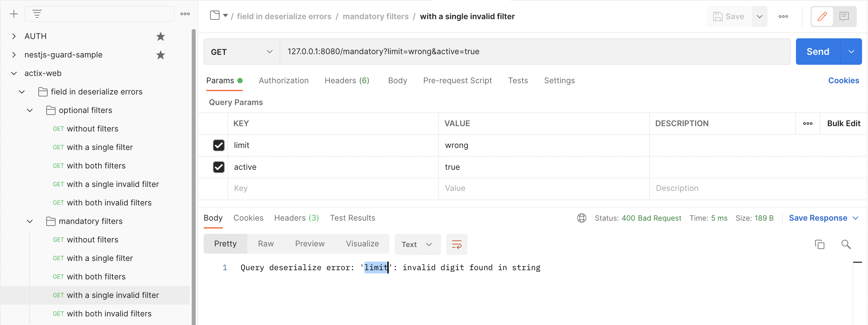Open the Cookies link
The image size is (868, 325).
843,81
